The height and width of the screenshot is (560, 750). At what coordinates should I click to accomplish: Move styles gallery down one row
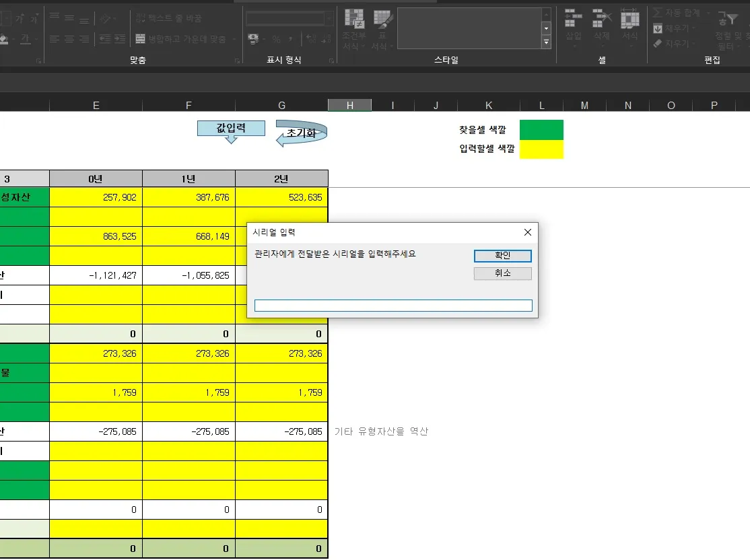coord(546,28)
